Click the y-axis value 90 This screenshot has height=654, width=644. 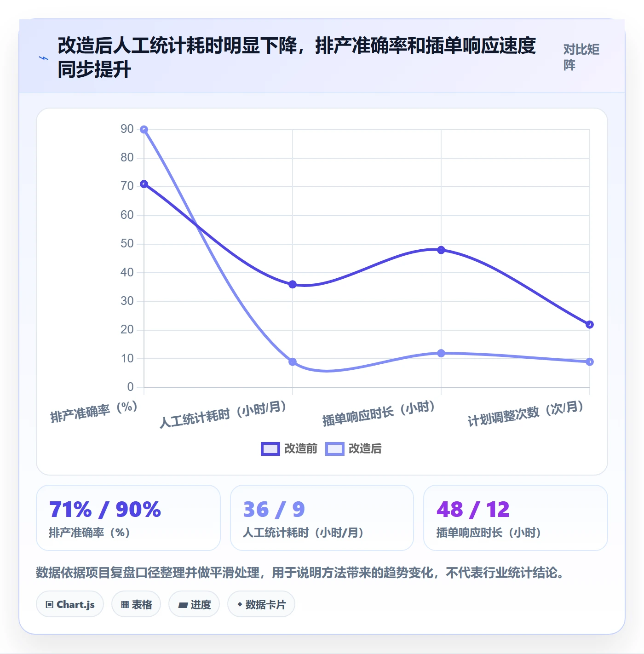click(127, 129)
